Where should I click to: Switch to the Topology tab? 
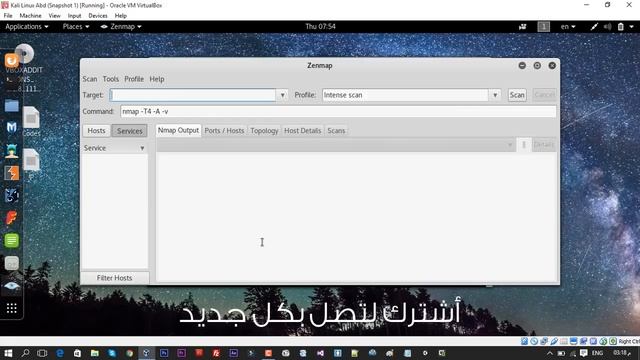pos(264,131)
